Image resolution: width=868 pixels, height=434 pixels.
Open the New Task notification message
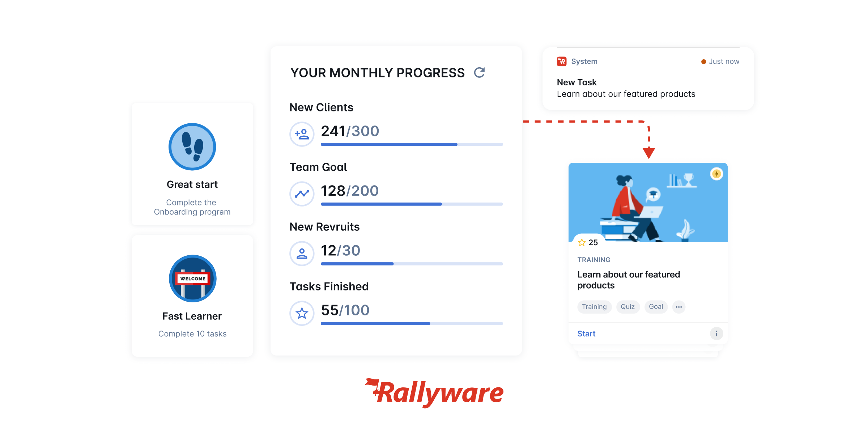[626, 88]
